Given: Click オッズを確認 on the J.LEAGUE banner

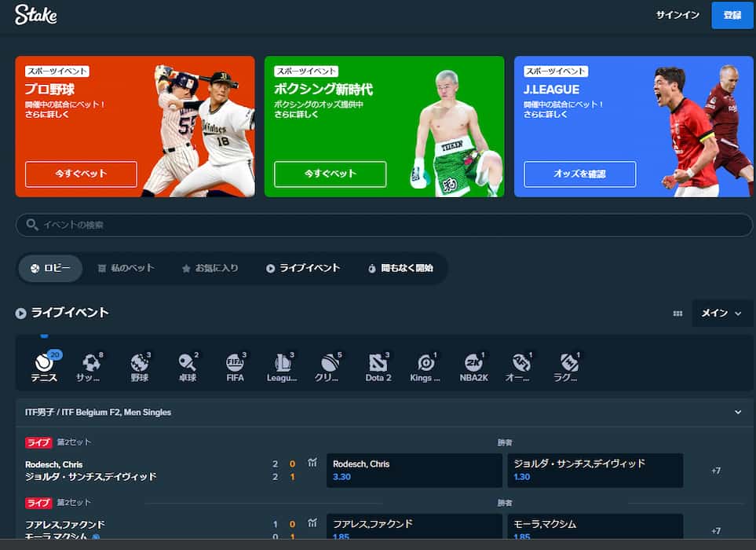Looking at the screenshot, I should pyautogui.click(x=580, y=174).
